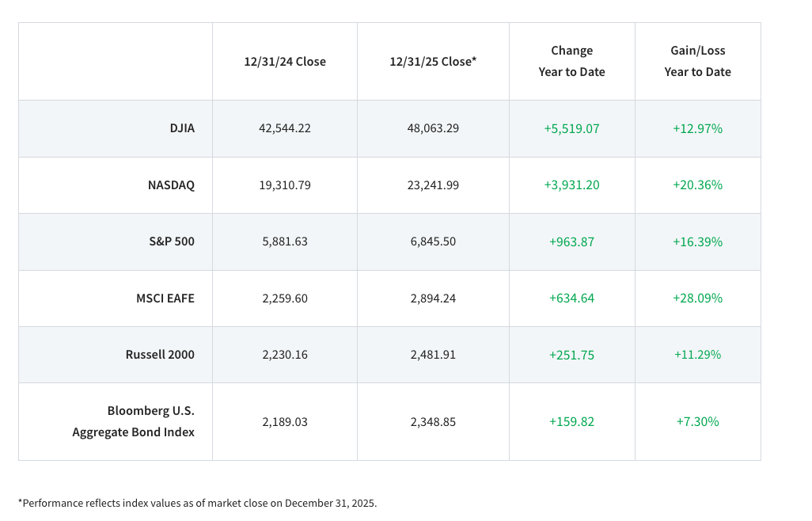Click S&P 500 2025 close 6,845.50
Image resolution: width=812 pixels, height=521 pixels.
coord(433,241)
